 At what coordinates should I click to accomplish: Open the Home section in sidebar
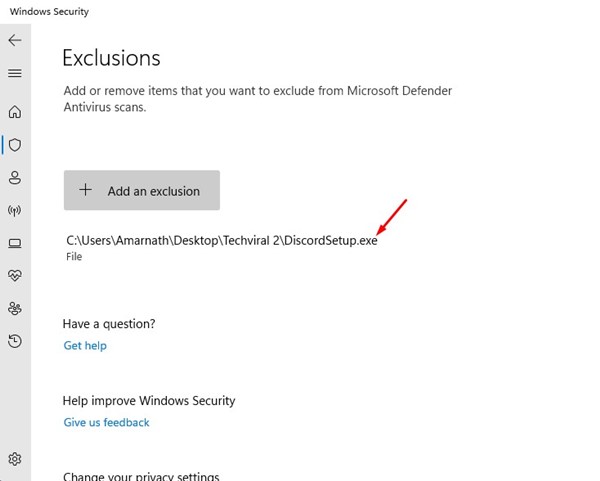coord(14,112)
